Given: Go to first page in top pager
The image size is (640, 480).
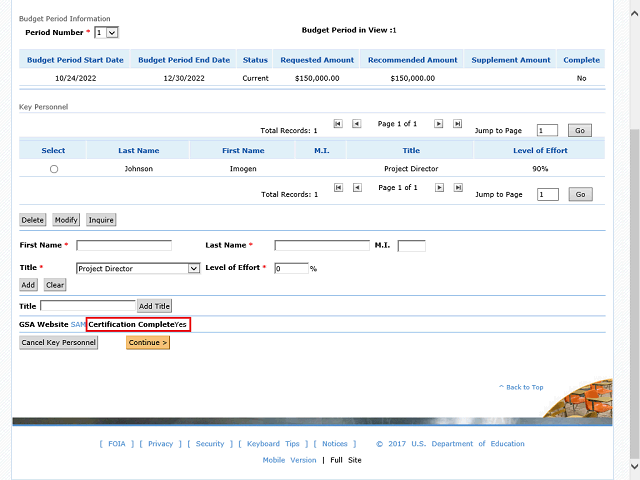Looking at the screenshot, I should [x=338, y=124].
